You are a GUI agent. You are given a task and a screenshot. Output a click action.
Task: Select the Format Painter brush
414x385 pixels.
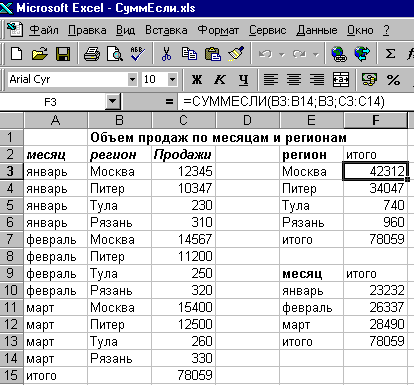[236, 53]
